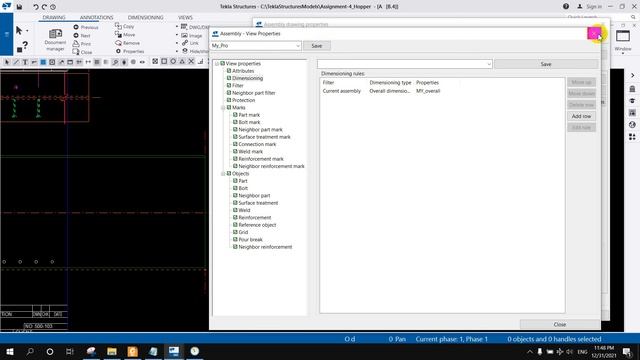Click the Redo arrow in title bar

point(44,7)
